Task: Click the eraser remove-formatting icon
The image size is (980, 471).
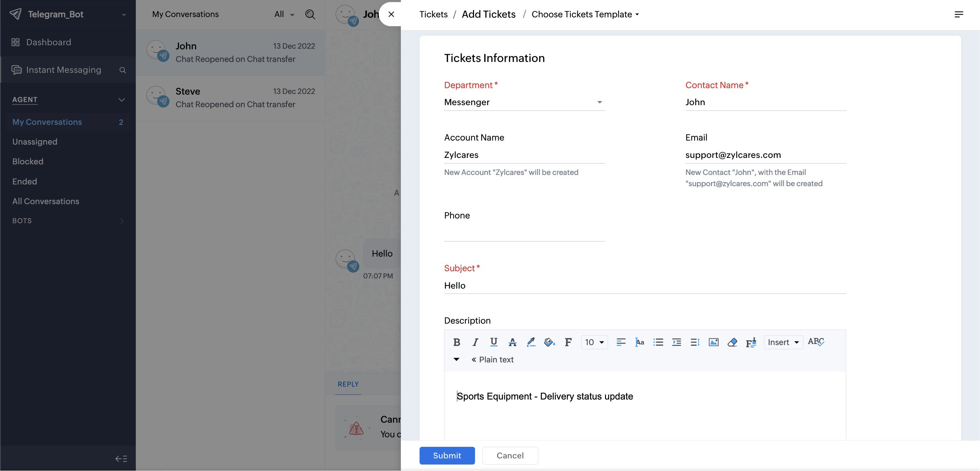Action: pos(732,342)
